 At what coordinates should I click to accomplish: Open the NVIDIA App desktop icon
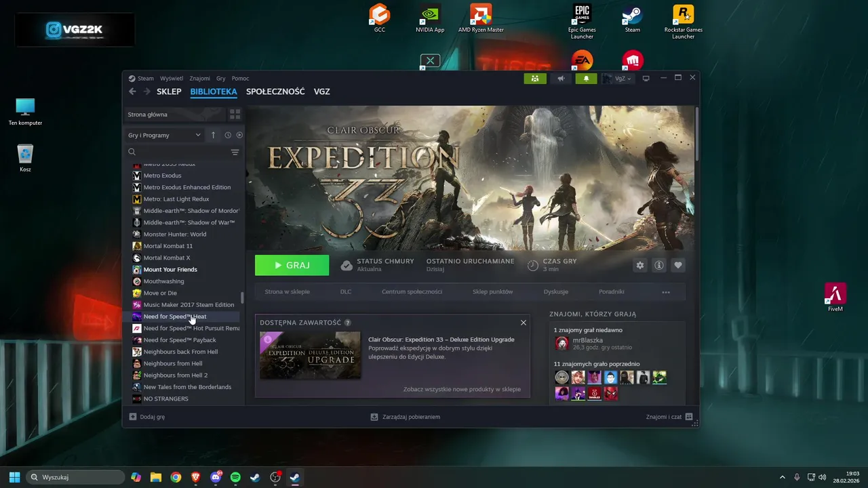430,19
